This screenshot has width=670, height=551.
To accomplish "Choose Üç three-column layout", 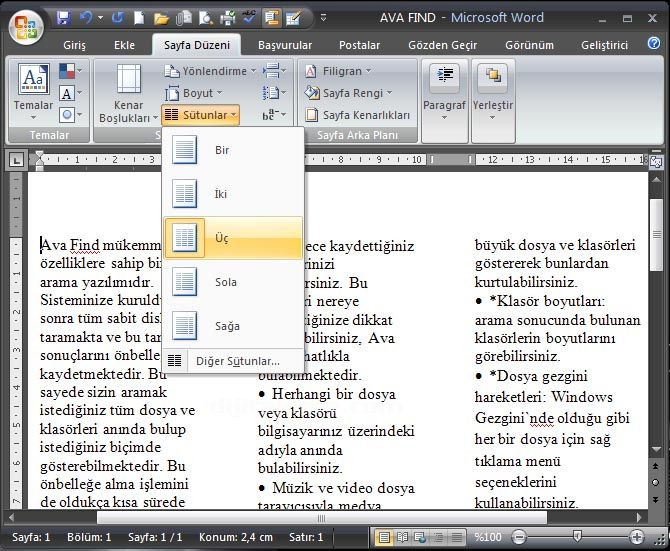I will [x=233, y=238].
